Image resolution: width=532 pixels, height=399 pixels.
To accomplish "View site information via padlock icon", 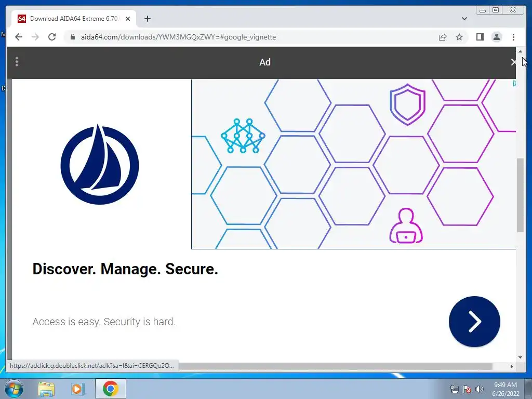I will click(x=72, y=37).
